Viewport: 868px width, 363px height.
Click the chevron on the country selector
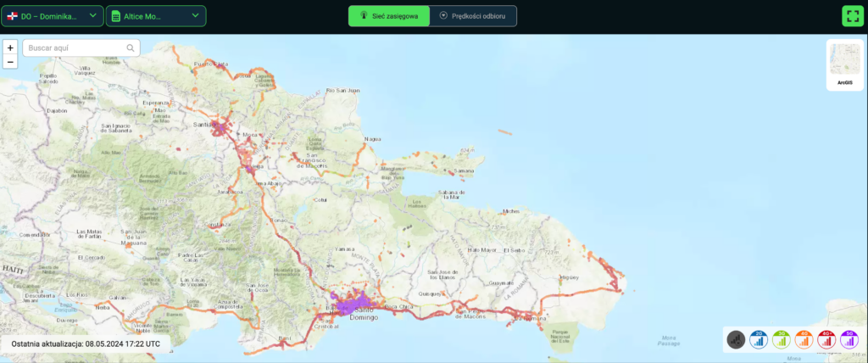click(93, 15)
